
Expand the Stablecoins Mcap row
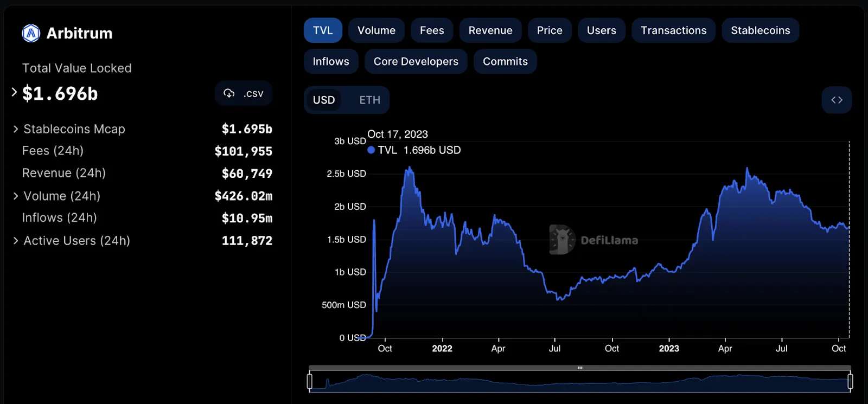pyautogui.click(x=16, y=129)
